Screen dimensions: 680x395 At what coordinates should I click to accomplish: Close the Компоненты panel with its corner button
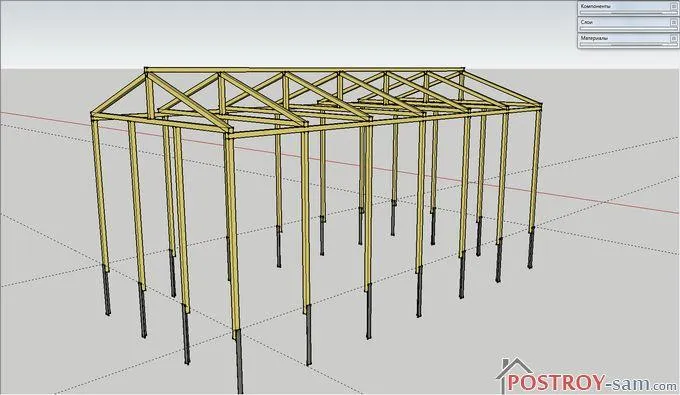[x=675, y=7]
